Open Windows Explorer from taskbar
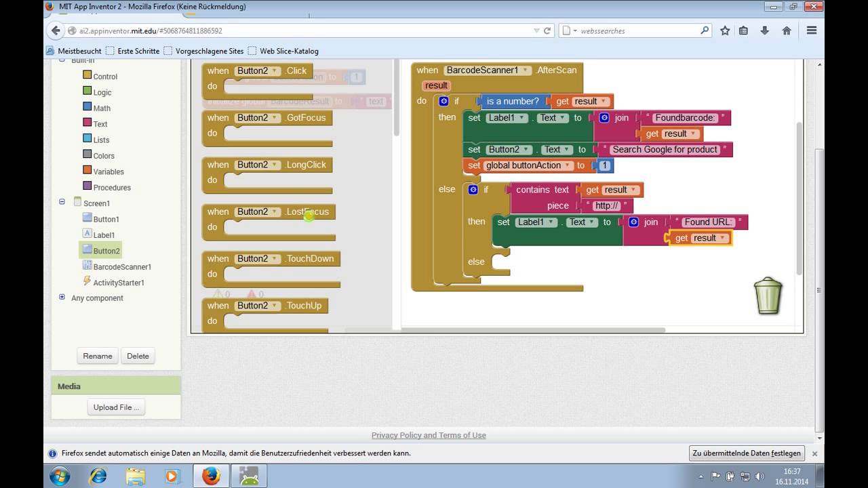Viewport: 868px width, 488px height. pos(136,476)
